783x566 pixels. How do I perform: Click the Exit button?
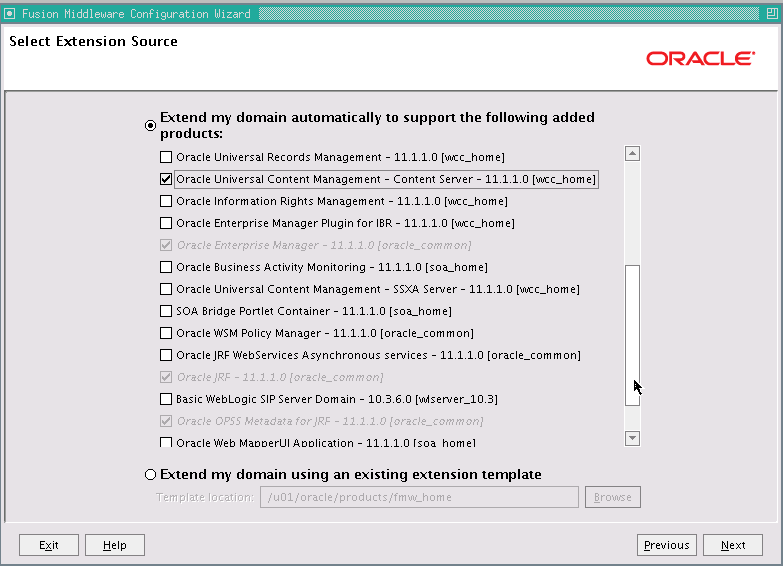[49, 545]
